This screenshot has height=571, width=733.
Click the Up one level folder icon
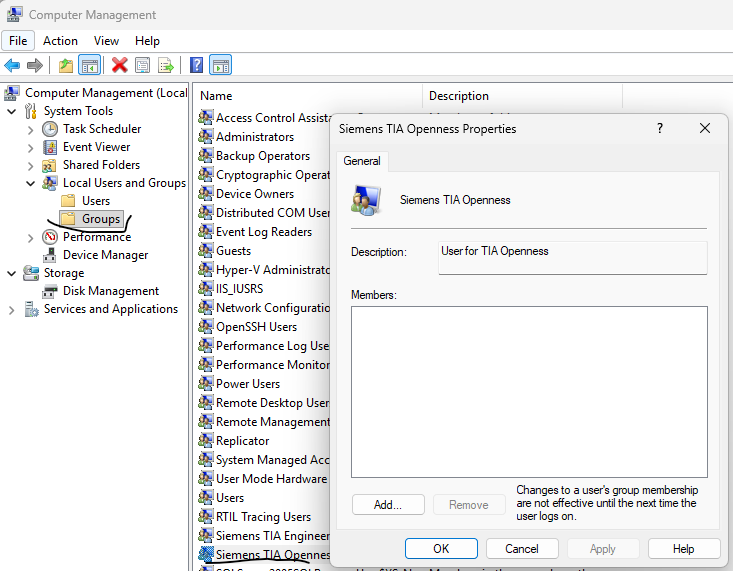tap(66, 65)
